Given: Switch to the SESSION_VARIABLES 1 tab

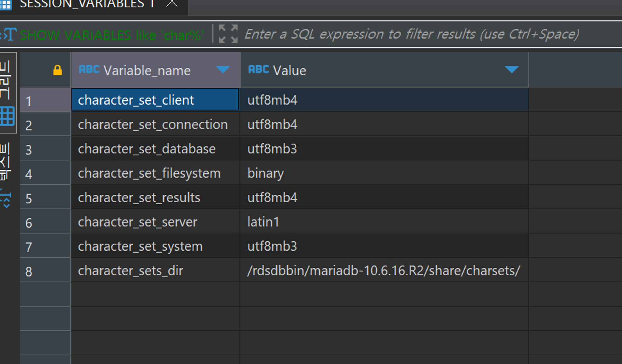Looking at the screenshot, I should (x=87, y=4).
